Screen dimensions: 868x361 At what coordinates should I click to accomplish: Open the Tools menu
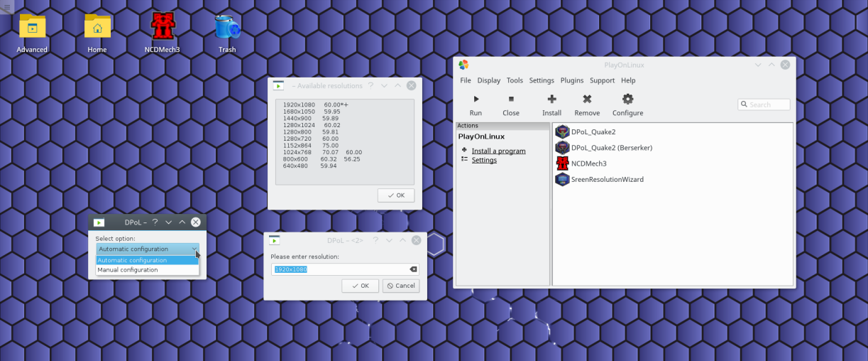pos(515,80)
